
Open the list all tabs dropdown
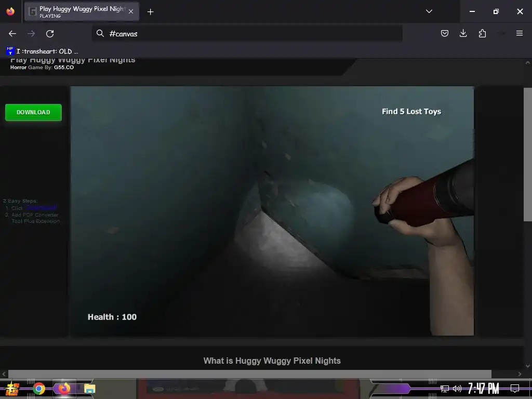(429, 11)
